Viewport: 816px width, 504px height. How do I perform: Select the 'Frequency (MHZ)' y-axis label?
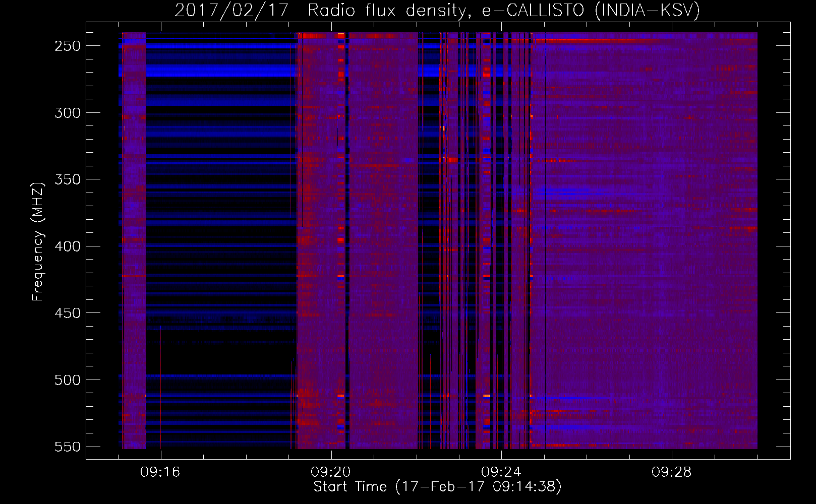[x=38, y=241]
